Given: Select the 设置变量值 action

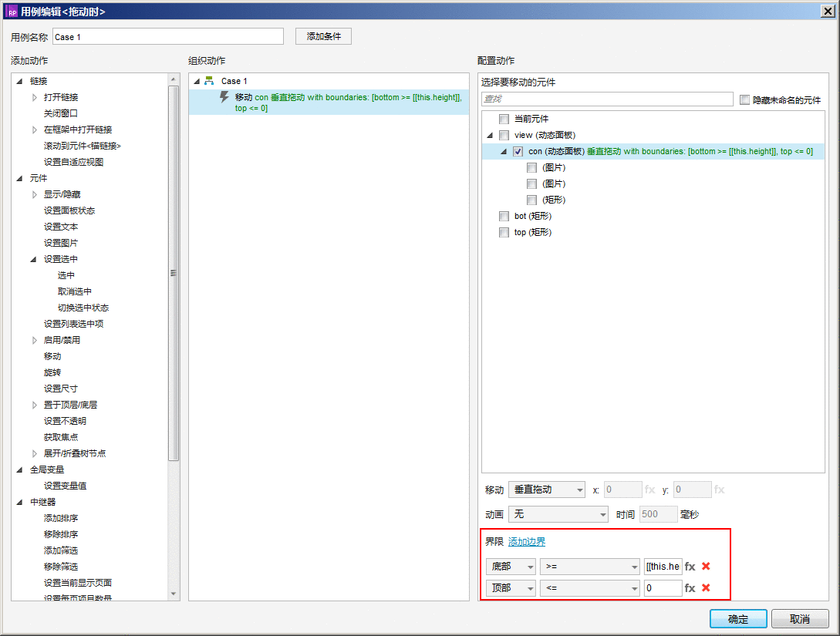Looking at the screenshot, I should 65,486.
